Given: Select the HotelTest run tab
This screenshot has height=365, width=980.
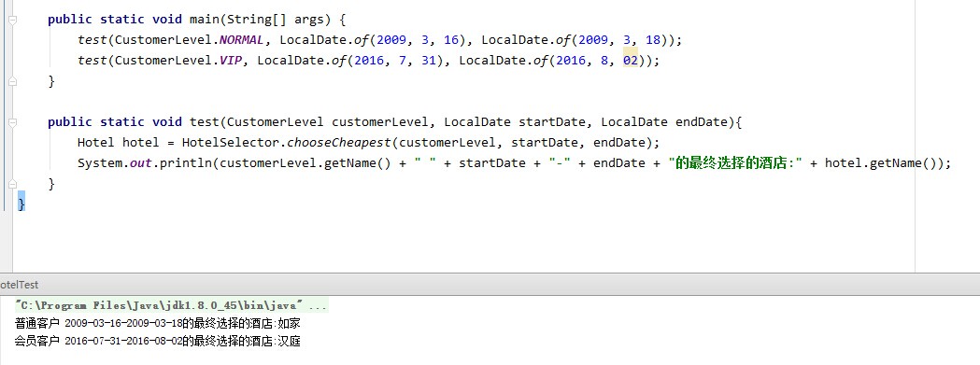Looking at the screenshot, I should tap(19, 285).
